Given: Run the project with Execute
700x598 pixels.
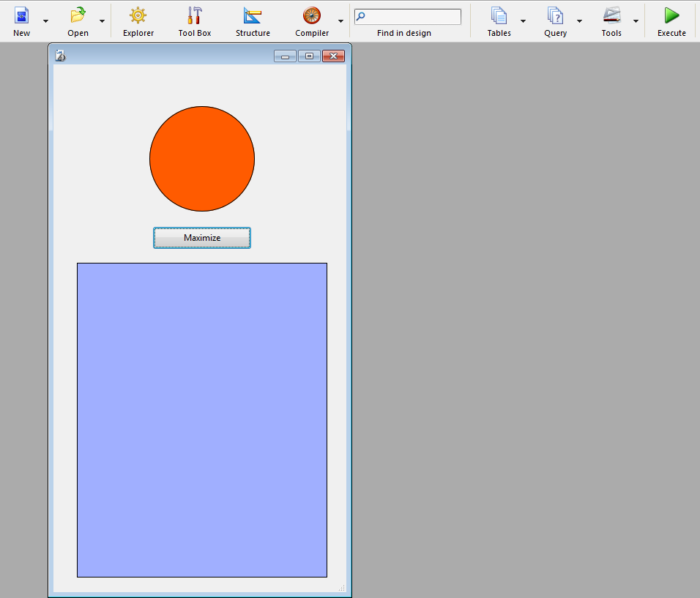Looking at the screenshot, I should [671, 16].
